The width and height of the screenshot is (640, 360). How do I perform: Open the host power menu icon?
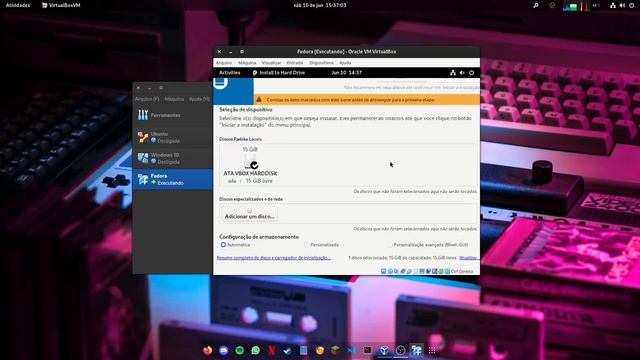coord(631,5)
